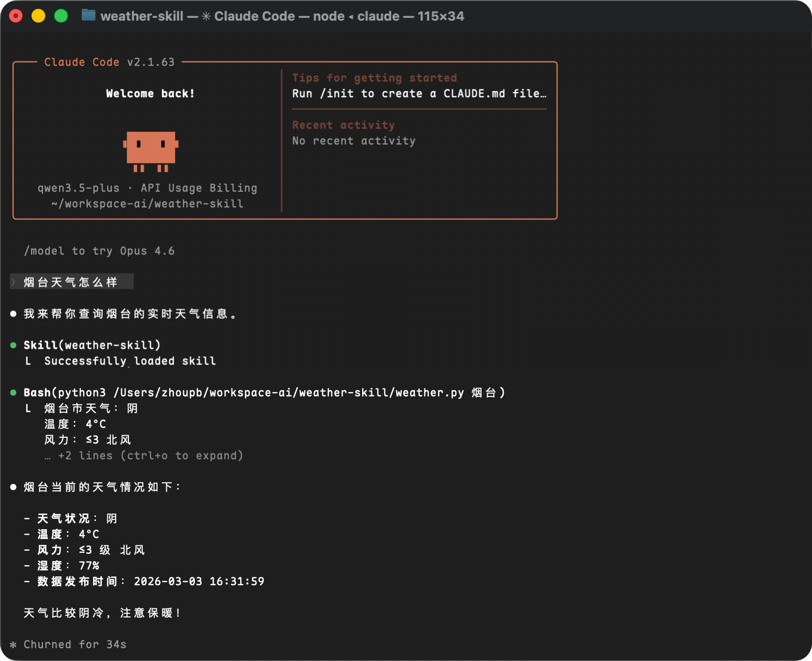Click the 烟台天气怎么样 prompt input line
Viewport: 812px width, 661px height.
tap(70, 282)
